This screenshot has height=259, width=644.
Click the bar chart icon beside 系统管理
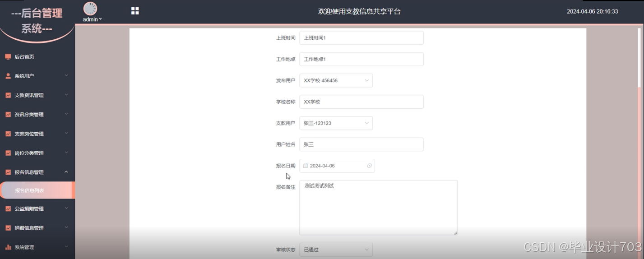pos(8,247)
